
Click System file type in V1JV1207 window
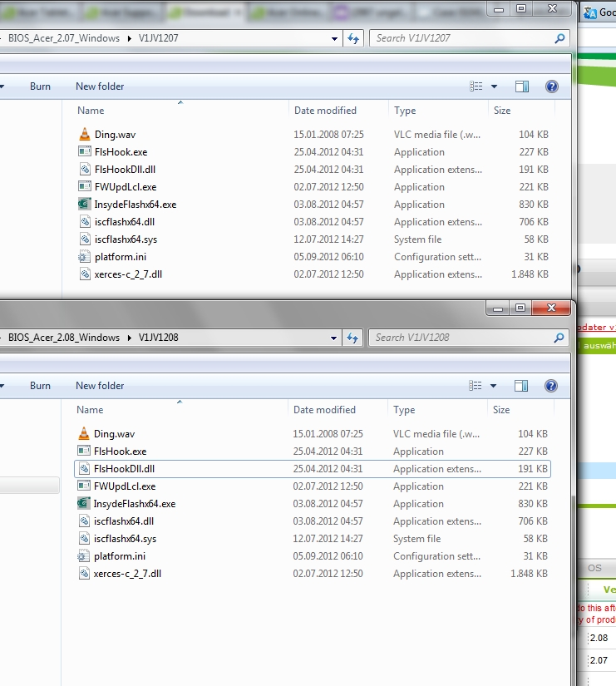418,239
